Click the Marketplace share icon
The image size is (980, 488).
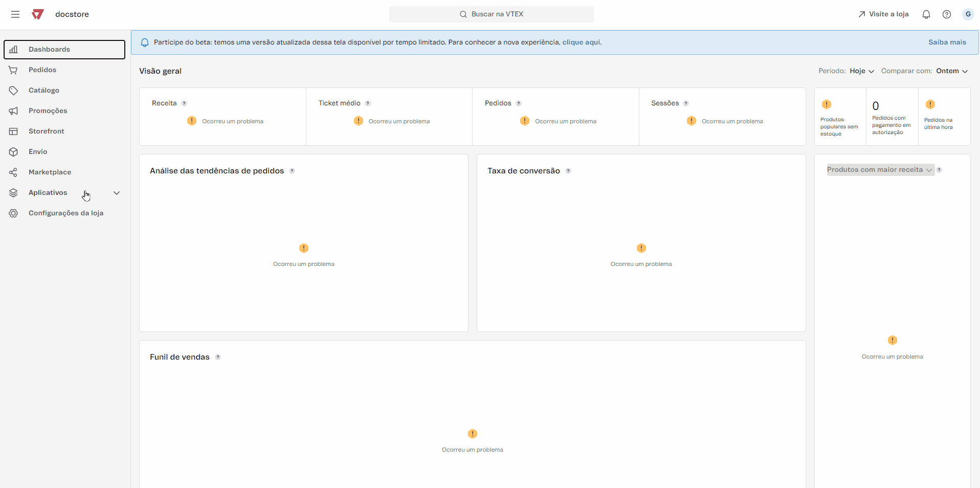coord(13,172)
